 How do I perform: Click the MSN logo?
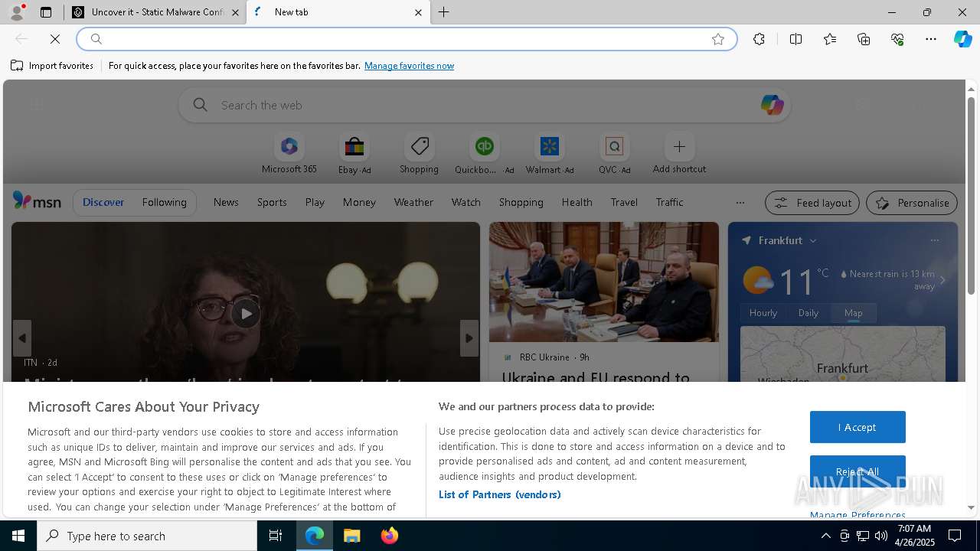click(x=37, y=201)
